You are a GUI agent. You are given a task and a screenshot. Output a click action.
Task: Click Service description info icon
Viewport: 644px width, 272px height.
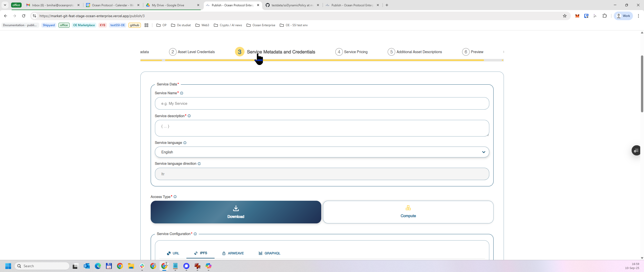[x=189, y=116]
